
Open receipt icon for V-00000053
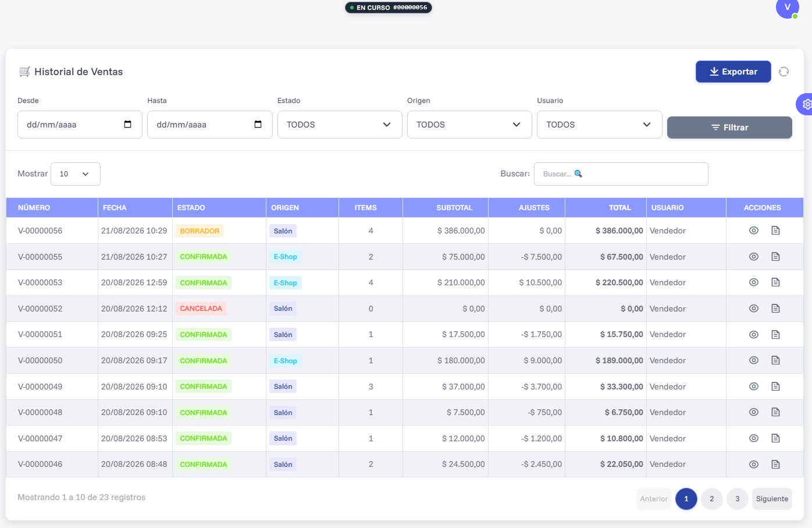click(775, 282)
